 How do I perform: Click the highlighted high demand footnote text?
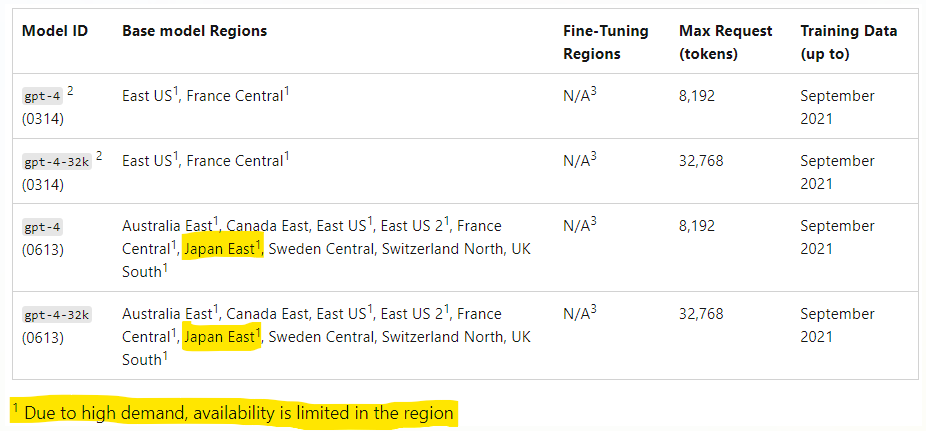(x=234, y=413)
